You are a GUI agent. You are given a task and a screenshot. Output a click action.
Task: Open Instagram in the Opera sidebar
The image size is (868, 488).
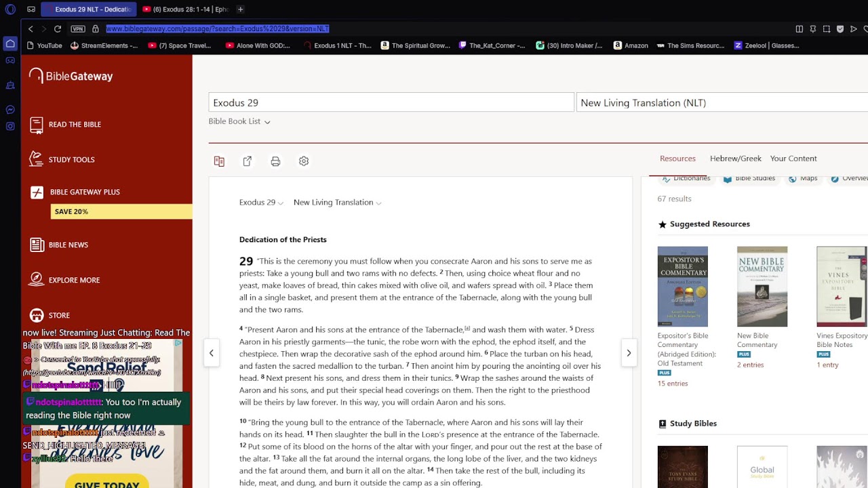(10, 126)
